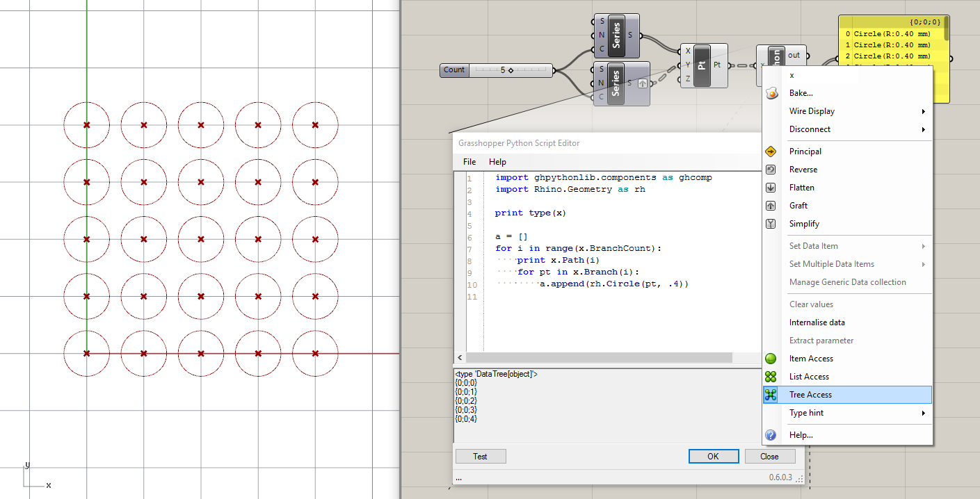
Task: Click the Count number slider
Action: pos(510,70)
